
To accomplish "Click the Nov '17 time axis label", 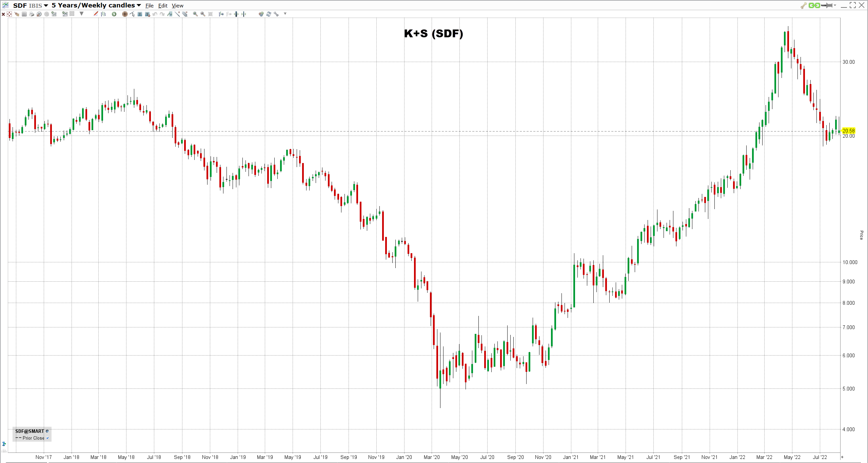I will tap(44, 457).
